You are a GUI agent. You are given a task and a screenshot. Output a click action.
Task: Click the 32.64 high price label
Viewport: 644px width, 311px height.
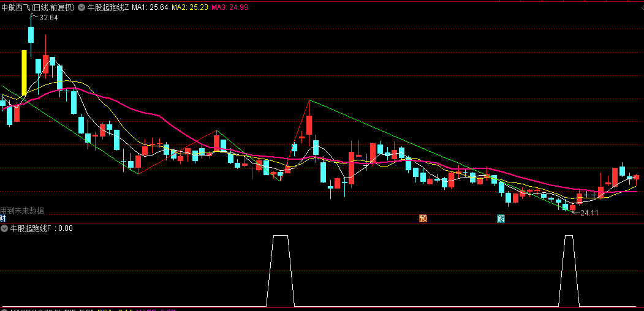pyautogui.click(x=48, y=18)
